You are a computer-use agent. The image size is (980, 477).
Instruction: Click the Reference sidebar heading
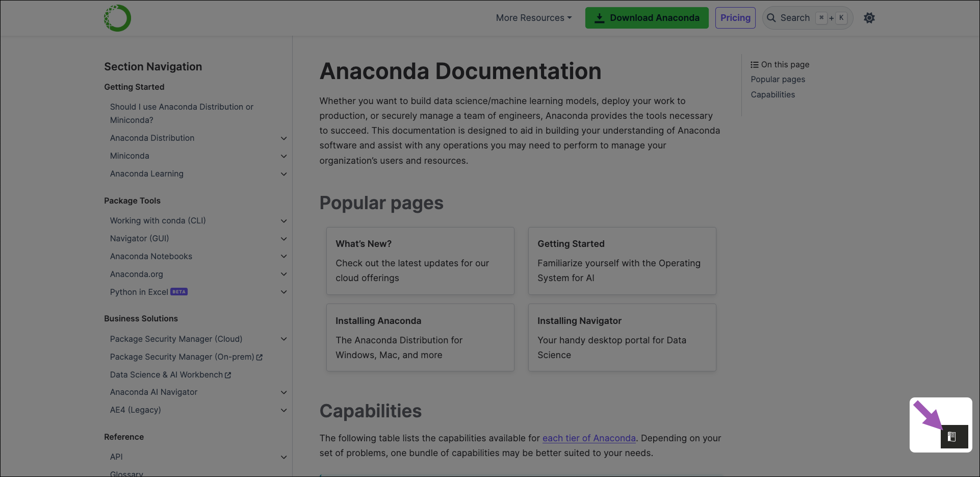click(x=124, y=437)
